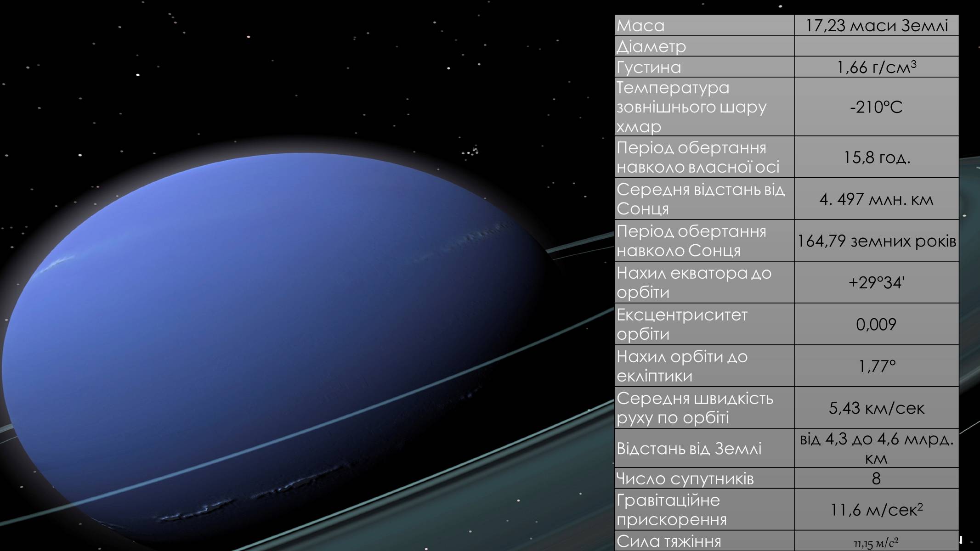Select the '1,66 г/см3' density value

(x=876, y=67)
